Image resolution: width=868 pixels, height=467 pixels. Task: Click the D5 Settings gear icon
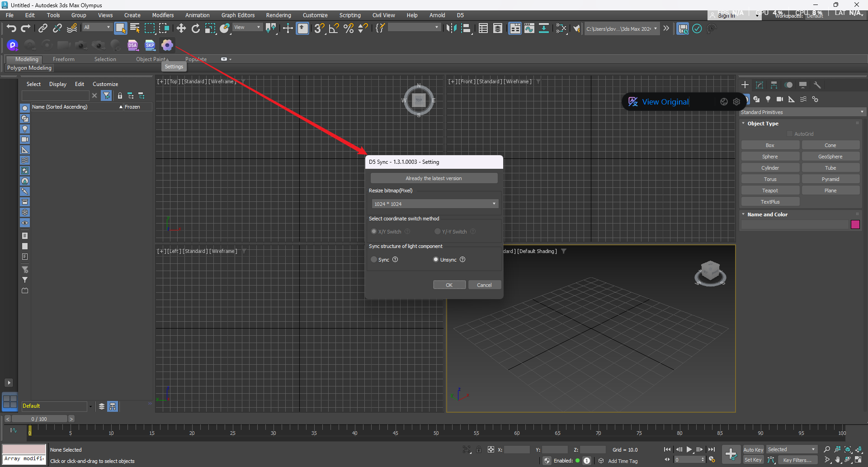(167, 45)
